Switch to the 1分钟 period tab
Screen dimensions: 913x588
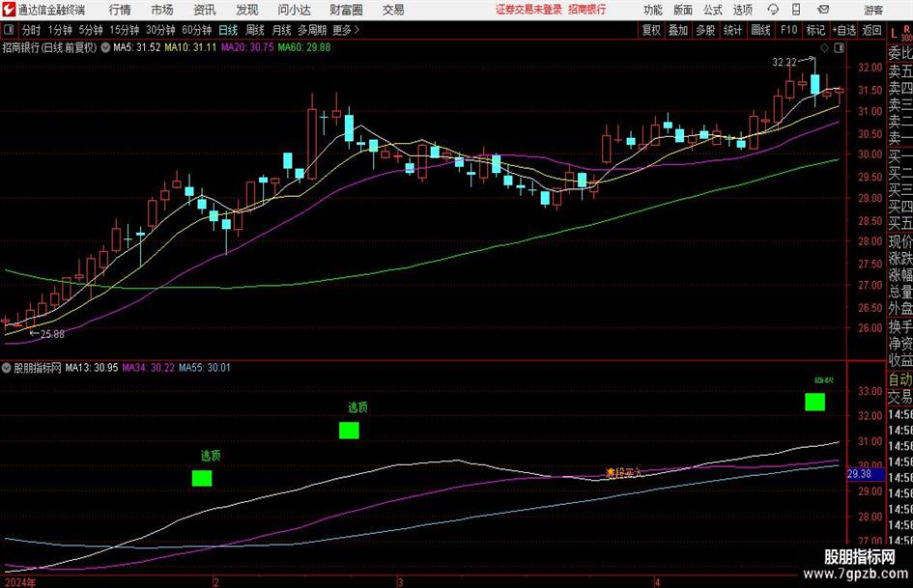coord(60,30)
